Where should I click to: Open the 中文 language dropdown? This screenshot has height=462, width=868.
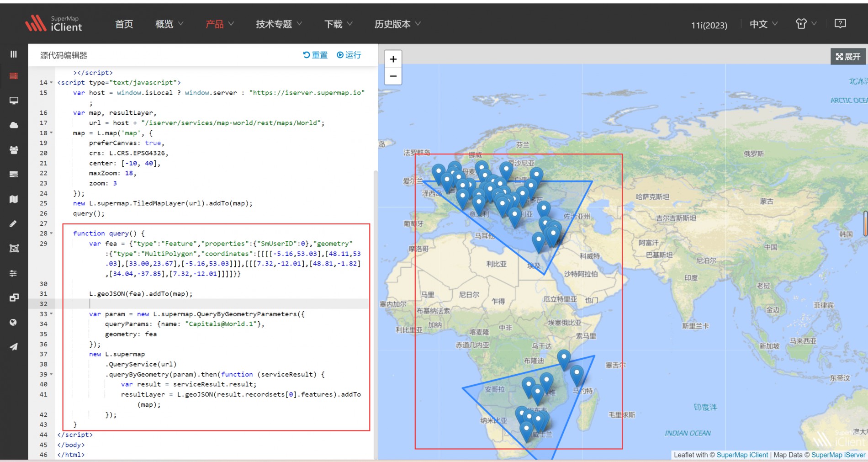point(763,24)
